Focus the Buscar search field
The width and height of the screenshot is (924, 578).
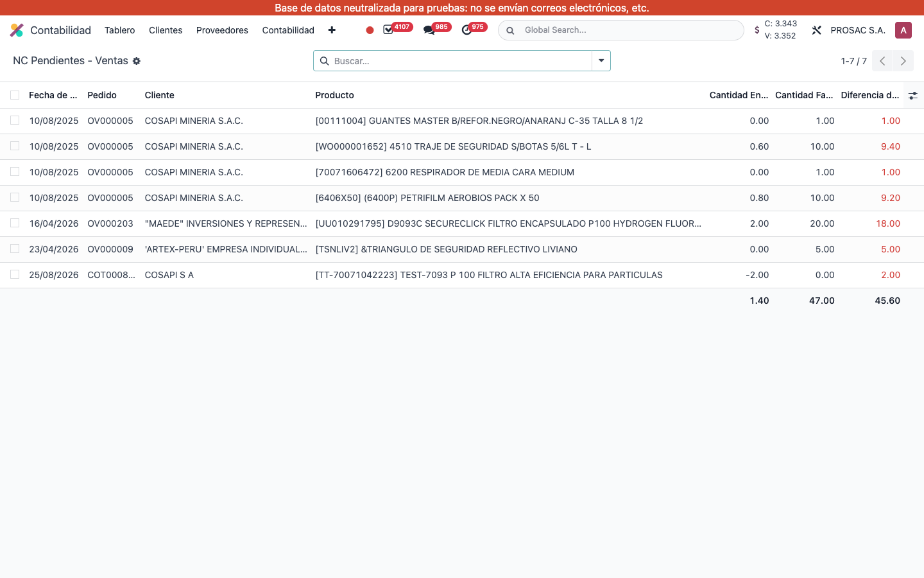(x=461, y=61)
